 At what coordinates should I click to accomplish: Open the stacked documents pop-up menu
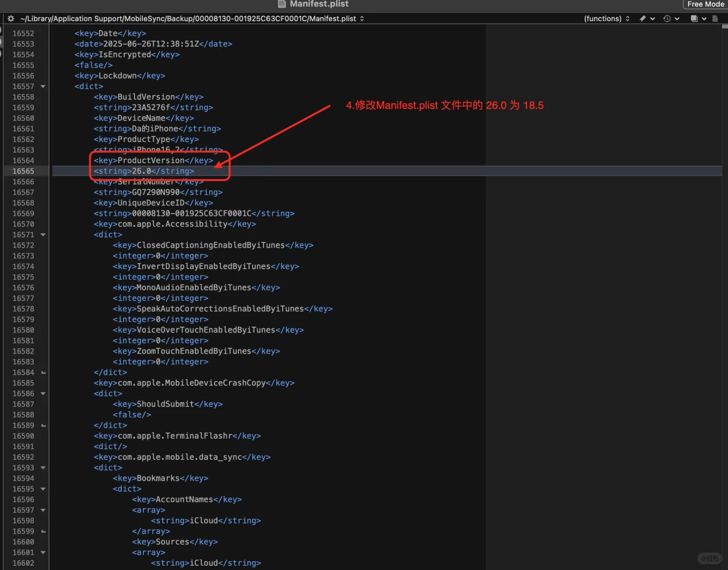698,18
